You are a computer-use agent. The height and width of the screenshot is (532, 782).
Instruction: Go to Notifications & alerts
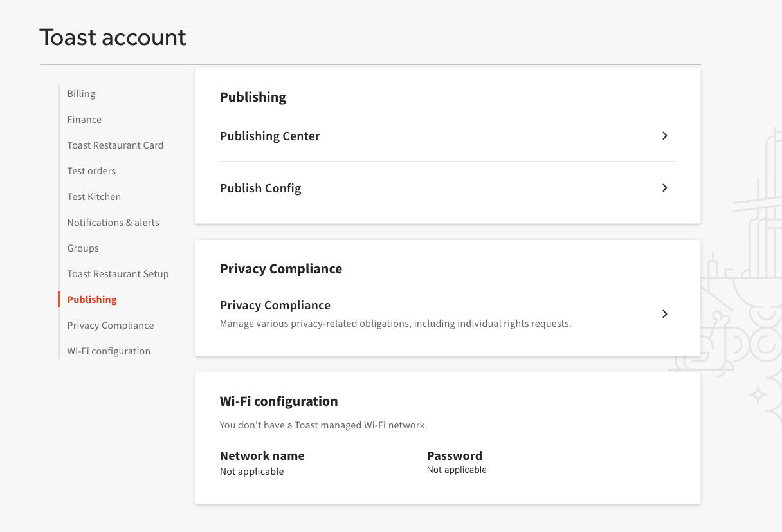[113, 222]
